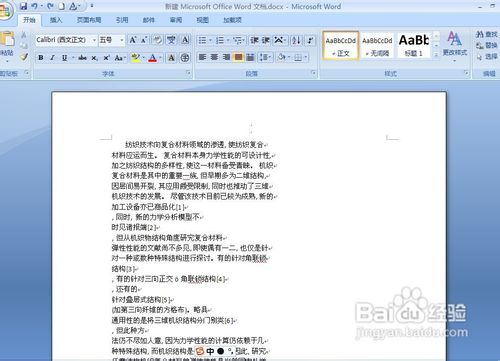Align text right

click(x=226, y=57)
